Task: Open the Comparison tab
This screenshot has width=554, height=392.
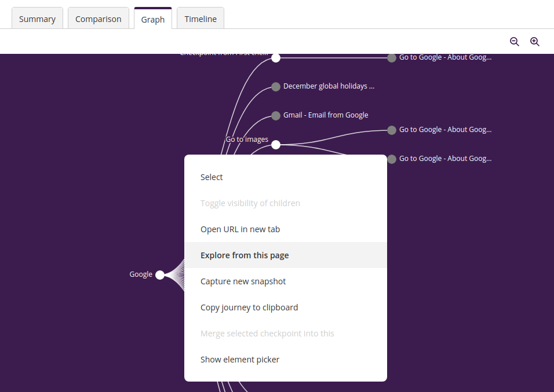Action: pos(98,19)
